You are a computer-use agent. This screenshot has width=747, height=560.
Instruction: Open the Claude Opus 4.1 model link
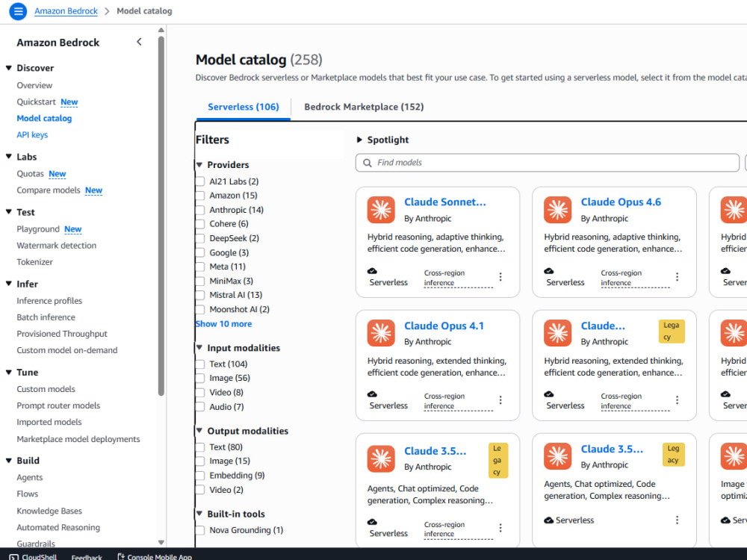tap(444, 326)
